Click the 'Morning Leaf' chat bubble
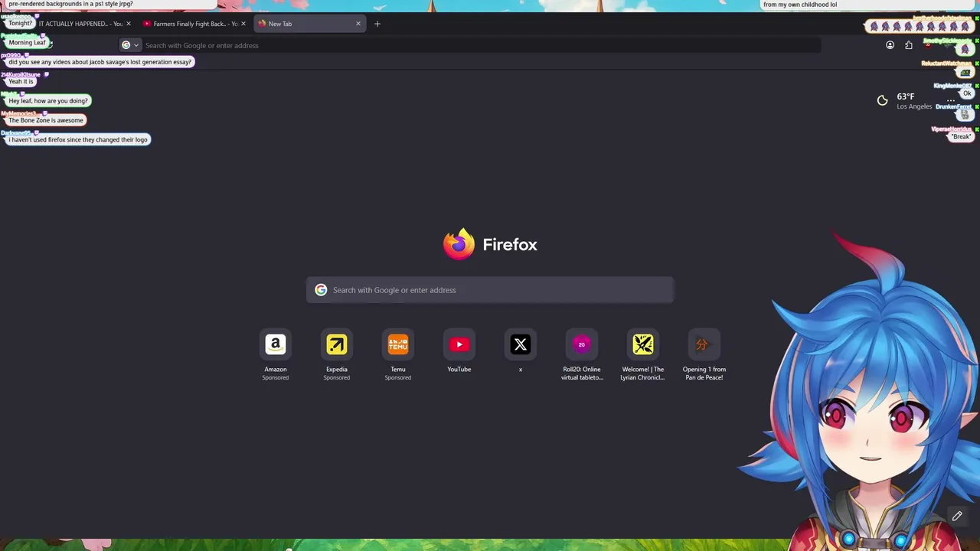The height and width of the screenshot is (551, 980). [28, 43]
